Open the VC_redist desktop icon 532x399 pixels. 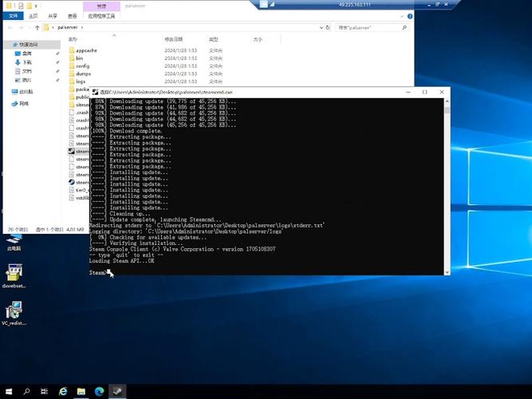14,314
